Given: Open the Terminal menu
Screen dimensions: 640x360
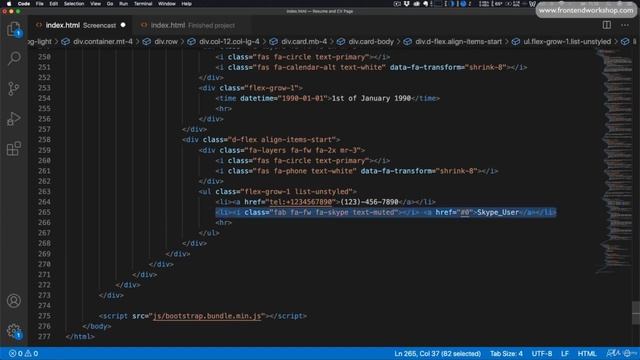Looking at the screenshot, I should 143,4.
